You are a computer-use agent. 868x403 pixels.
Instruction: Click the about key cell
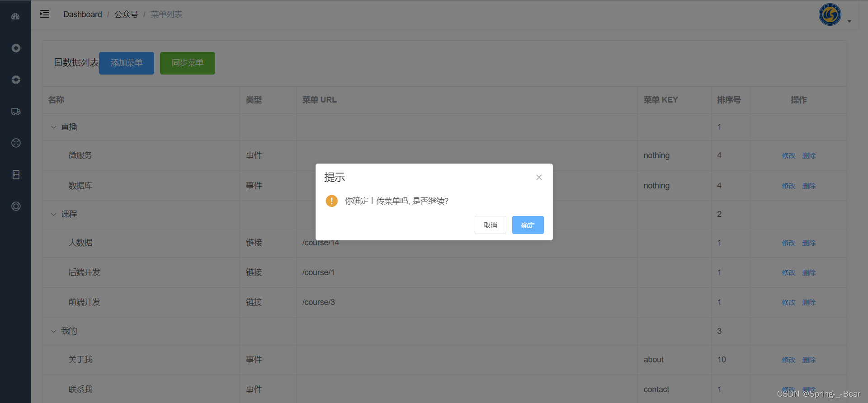point(675,360)
